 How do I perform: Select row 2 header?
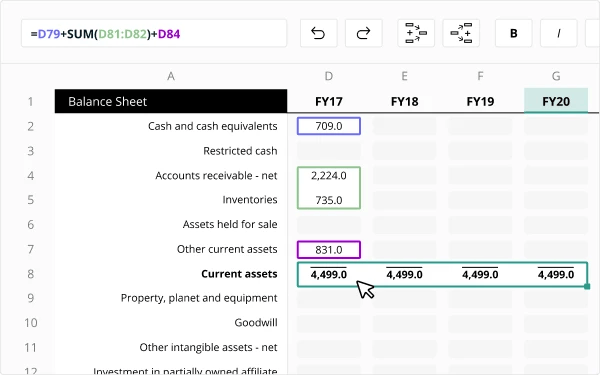(31, 126)
